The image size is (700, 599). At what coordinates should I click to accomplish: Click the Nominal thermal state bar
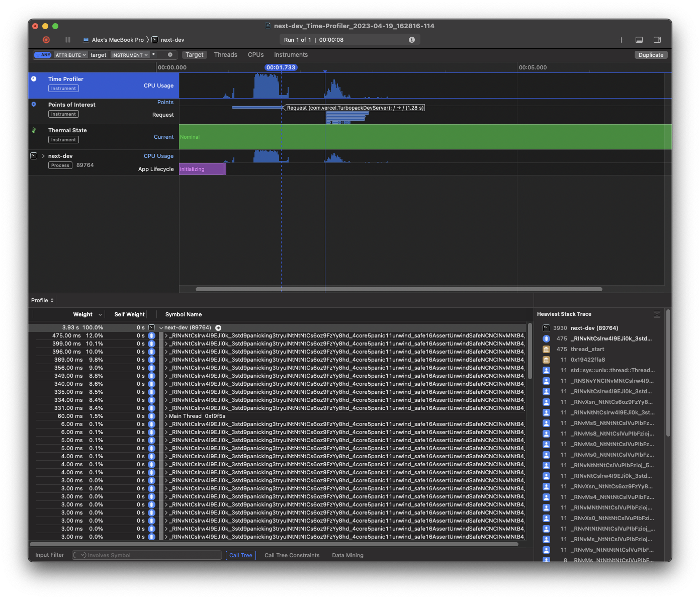425,137
